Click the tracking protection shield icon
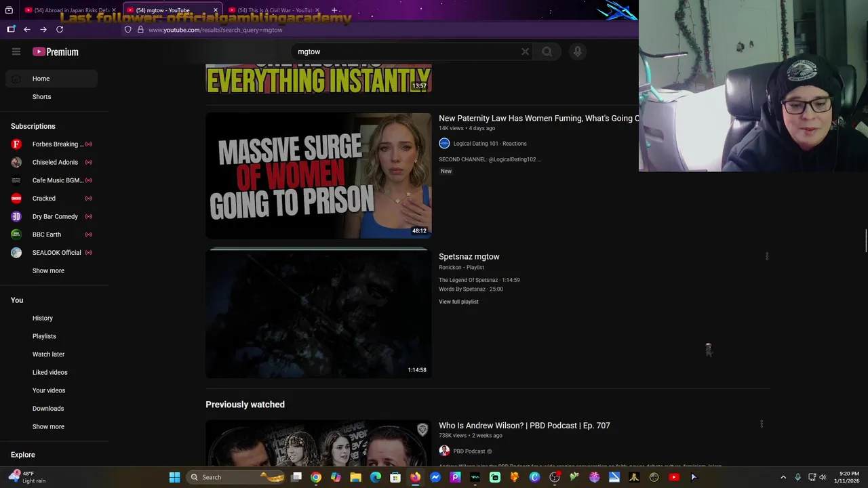The height and width of the screenshot is (488, 868). 127,30
